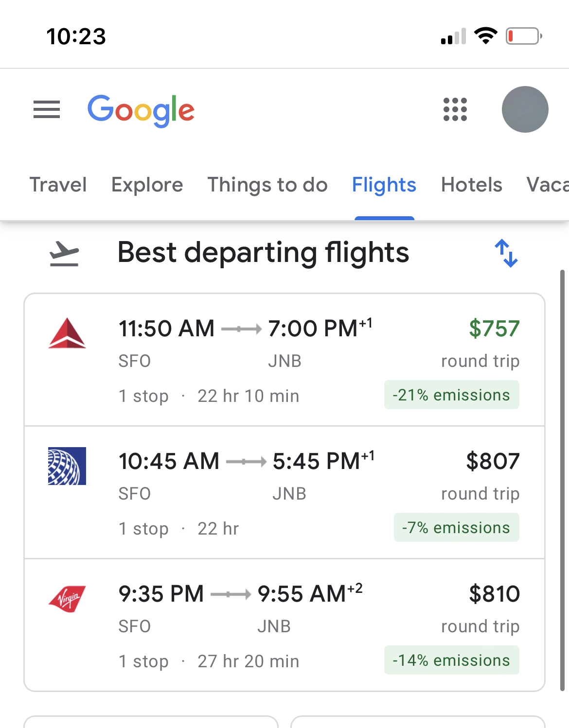Tap the -21% emissions badge

(452, 395)
